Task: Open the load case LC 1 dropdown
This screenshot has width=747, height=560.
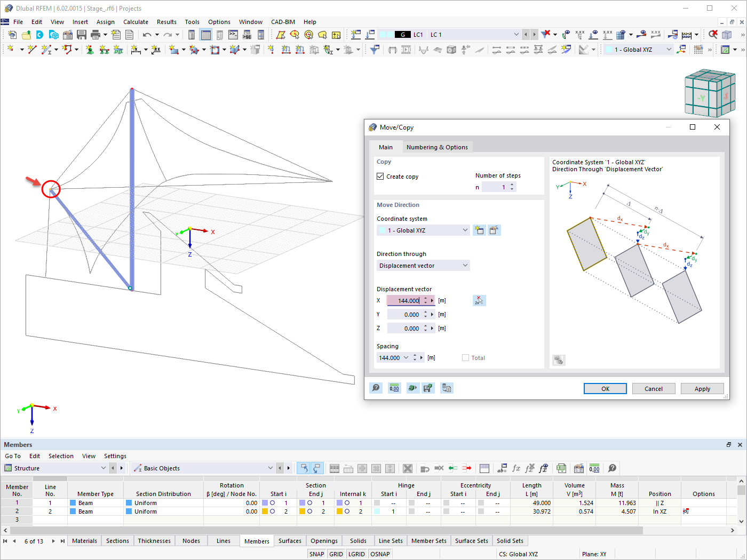Action: click(x=515, y=35)
